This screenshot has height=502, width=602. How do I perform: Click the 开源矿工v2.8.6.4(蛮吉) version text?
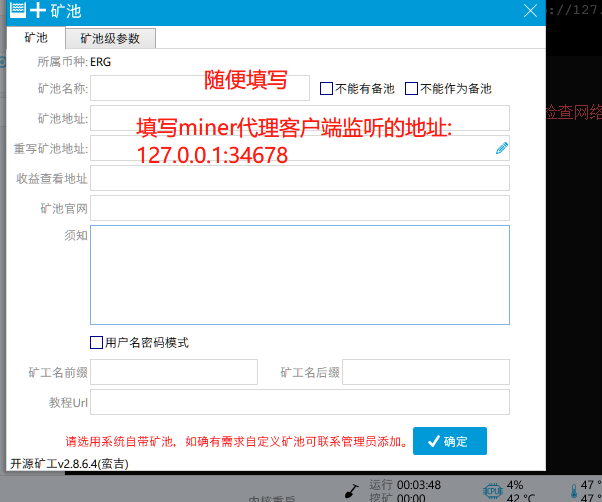pyautogui.click(x=69, y=464)
